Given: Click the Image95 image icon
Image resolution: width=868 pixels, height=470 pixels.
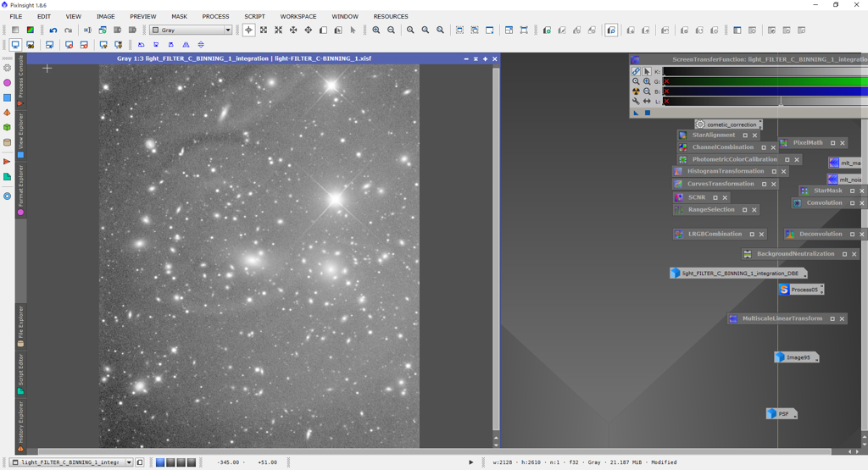Looking at the screenshot, I should [x=780, y=357].
